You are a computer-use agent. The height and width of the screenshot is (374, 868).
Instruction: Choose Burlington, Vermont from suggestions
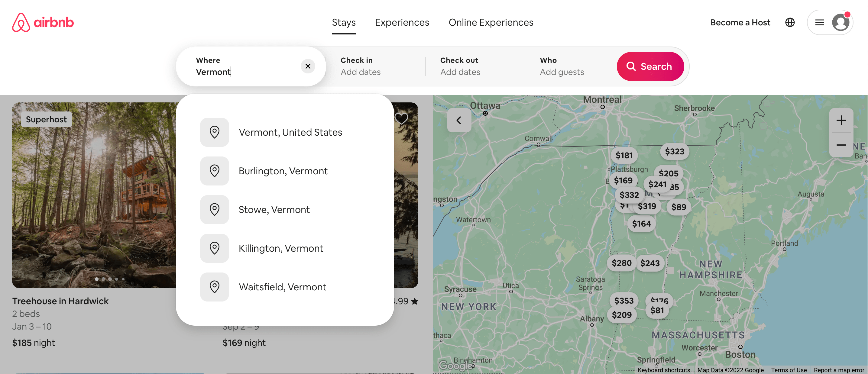283,171
